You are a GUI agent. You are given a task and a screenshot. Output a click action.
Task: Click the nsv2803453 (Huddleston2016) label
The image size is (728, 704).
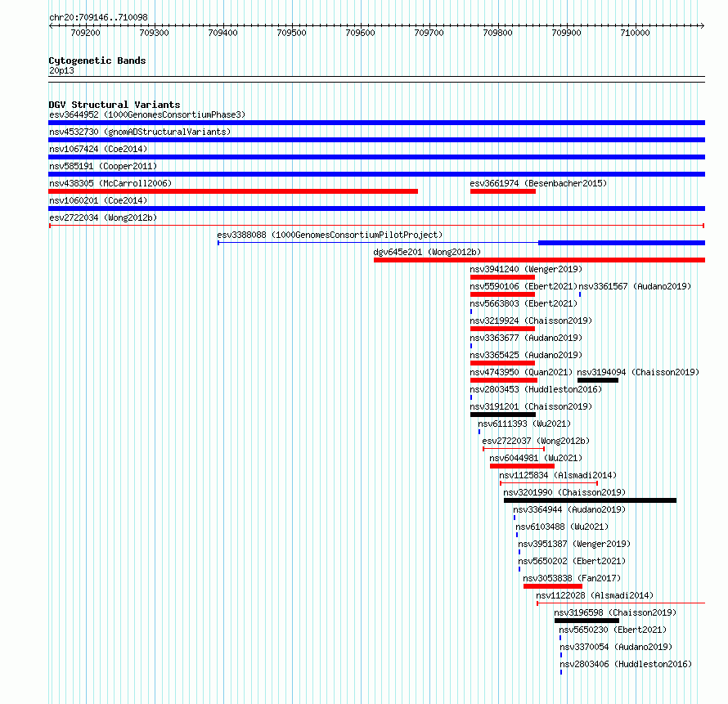pyautogui.click(x=536, y=389)
